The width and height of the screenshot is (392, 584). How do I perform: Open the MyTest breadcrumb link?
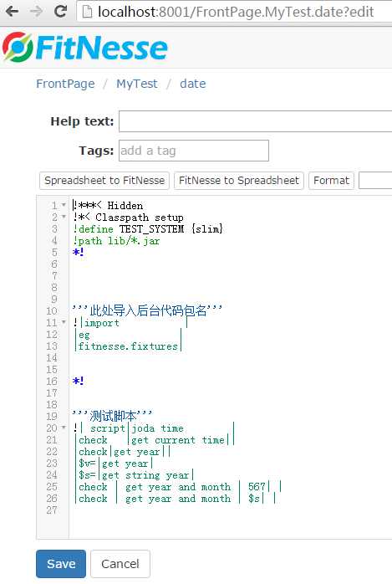[137, 84]
